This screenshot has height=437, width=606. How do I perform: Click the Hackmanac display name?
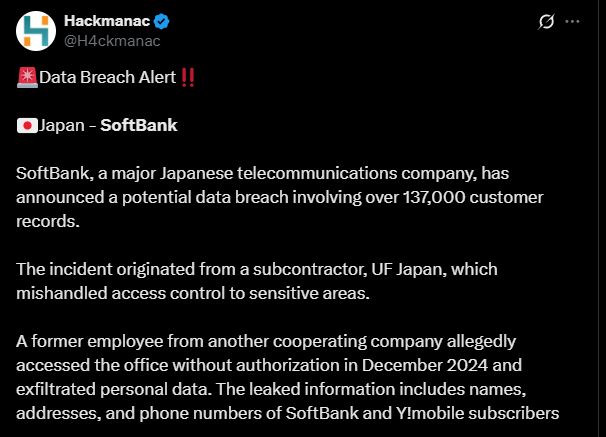(x=107, y=21)
